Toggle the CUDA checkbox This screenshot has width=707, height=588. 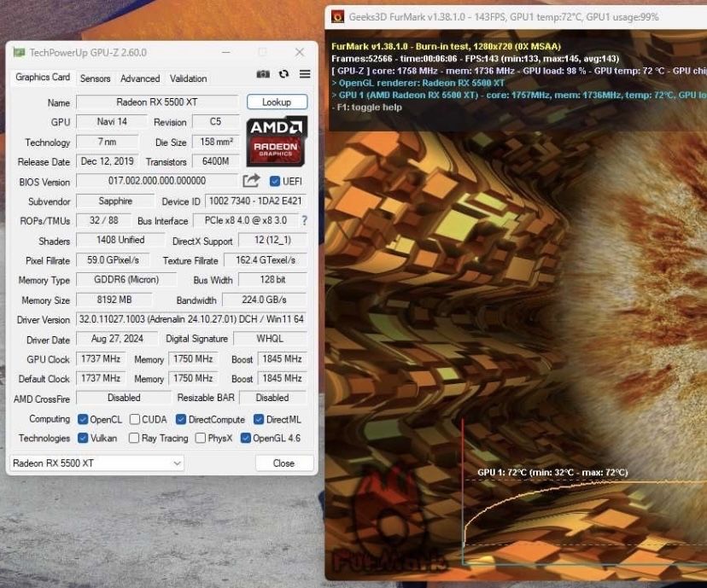(x=134, y=419)
